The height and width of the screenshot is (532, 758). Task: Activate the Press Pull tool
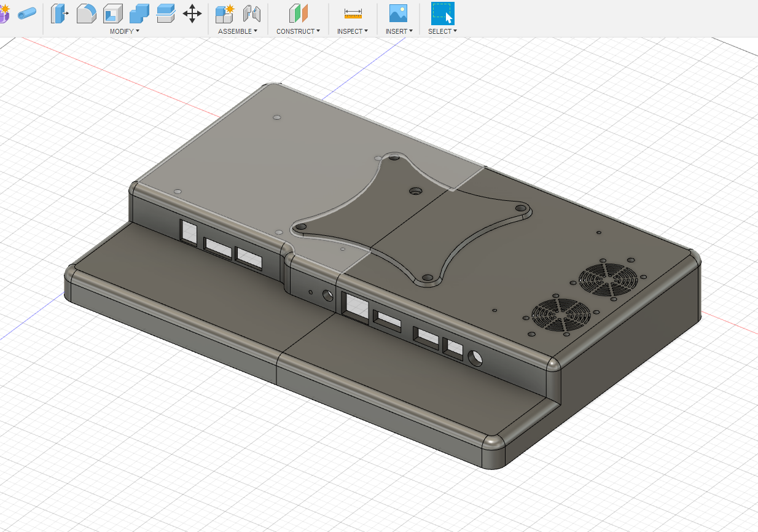click(x=59, y=13)
